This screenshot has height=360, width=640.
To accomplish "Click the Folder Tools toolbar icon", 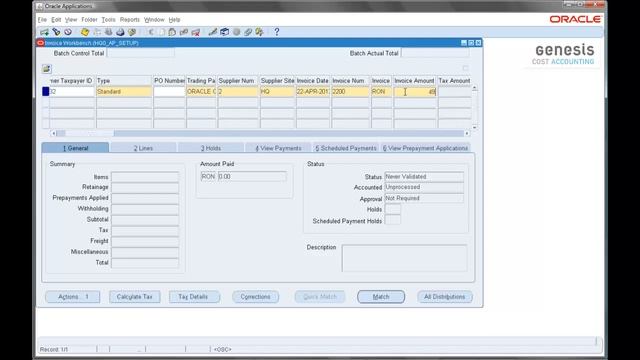I will 260,32.
